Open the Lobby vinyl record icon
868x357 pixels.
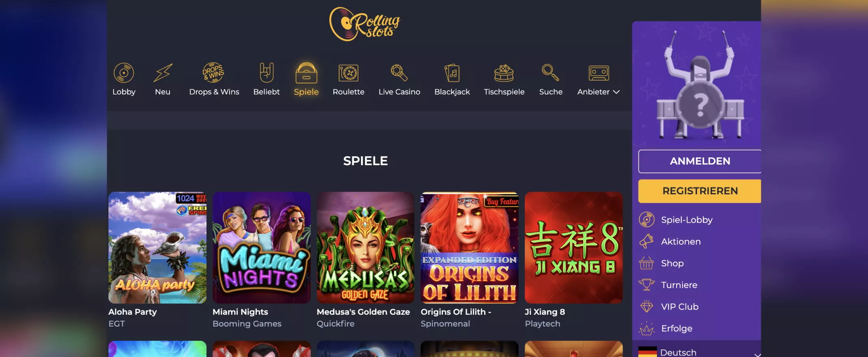(x=124, y=73)
